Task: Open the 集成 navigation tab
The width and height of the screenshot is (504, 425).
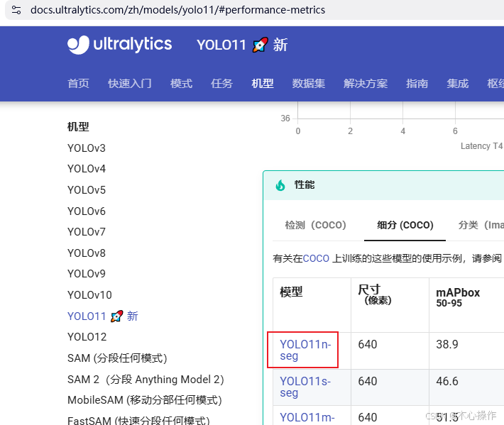Action: click(457, 84)
